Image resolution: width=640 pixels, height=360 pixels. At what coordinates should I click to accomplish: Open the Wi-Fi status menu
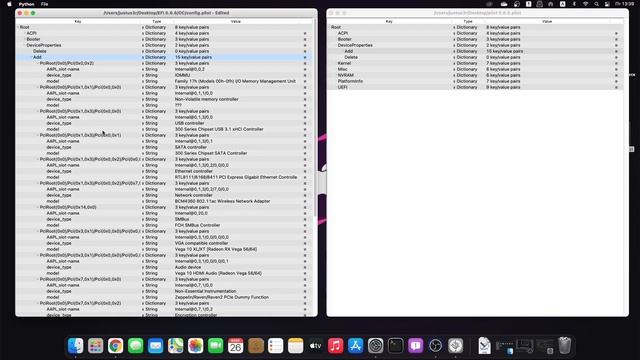(585, 4)
